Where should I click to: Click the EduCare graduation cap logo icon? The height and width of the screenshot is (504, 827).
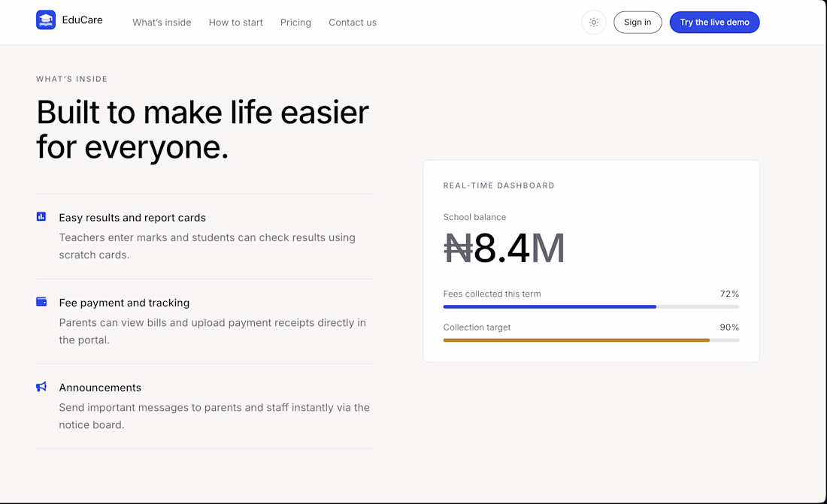pyautogui.click(x=46, y=20)
